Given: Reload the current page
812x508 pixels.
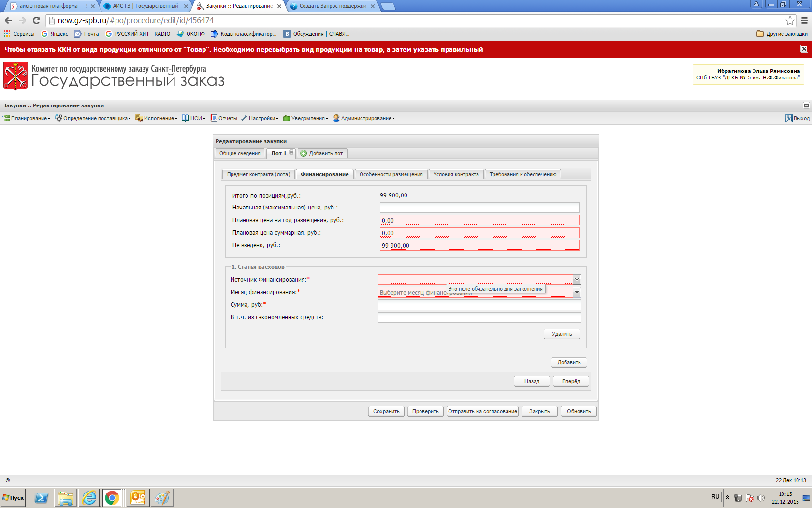Looking at the screenshot, I should coord(36,20).
